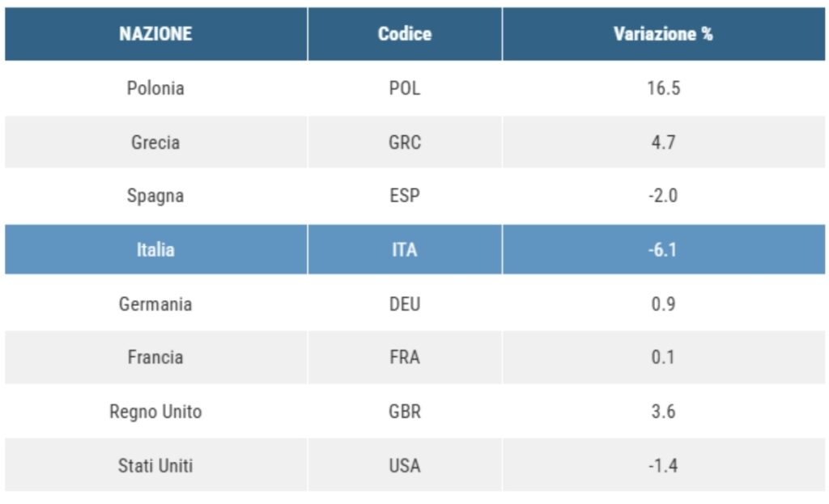829x504 pixels.
Task: Select the highlighted Italia cell
Action: click(x=156, y=249)
